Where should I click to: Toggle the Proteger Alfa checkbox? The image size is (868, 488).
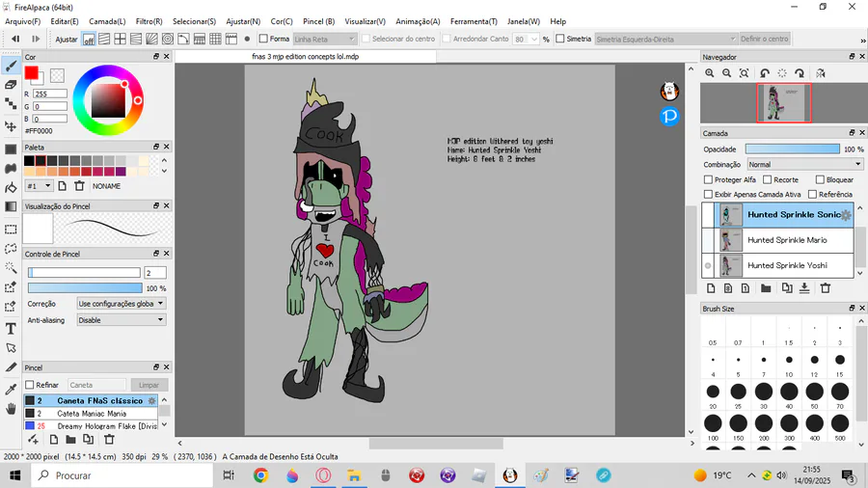tap(708, 179)
